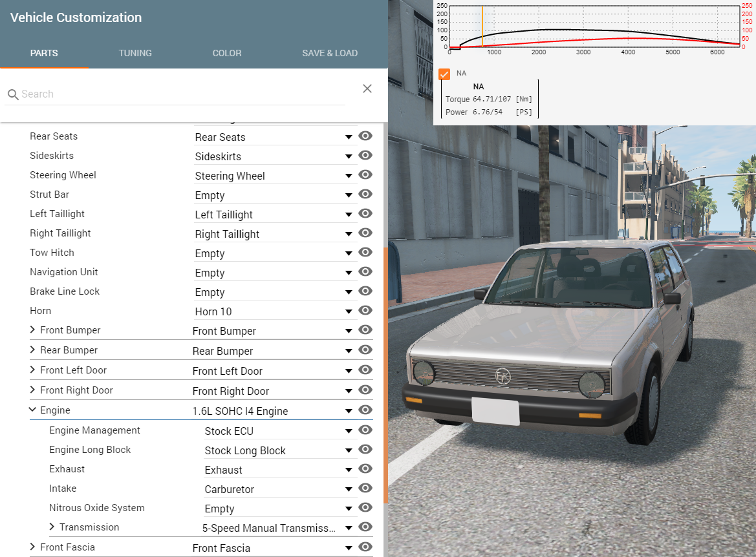Screen dimensions: 756x557
Task: Hide the Steering Wheel part
Action: 365,174
